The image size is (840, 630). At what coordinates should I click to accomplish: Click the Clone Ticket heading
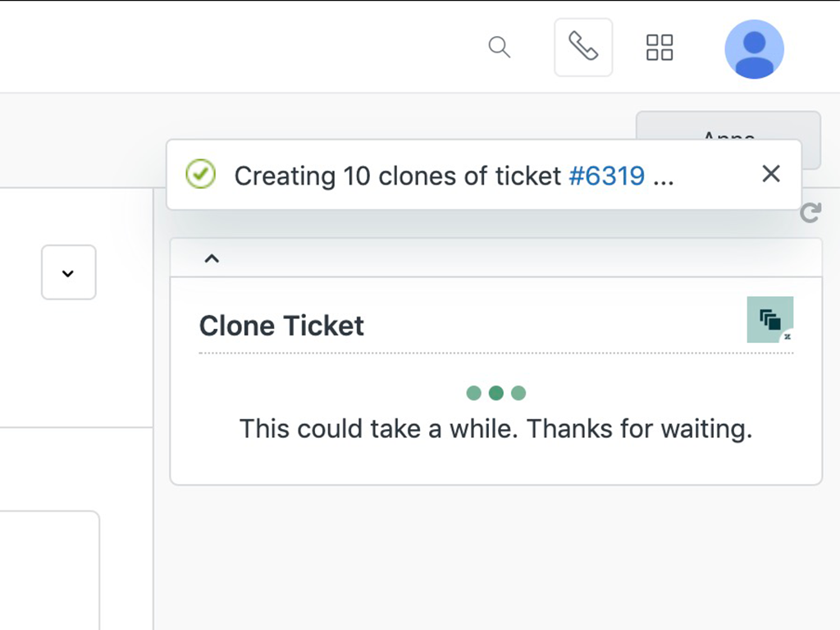[281, 325]
